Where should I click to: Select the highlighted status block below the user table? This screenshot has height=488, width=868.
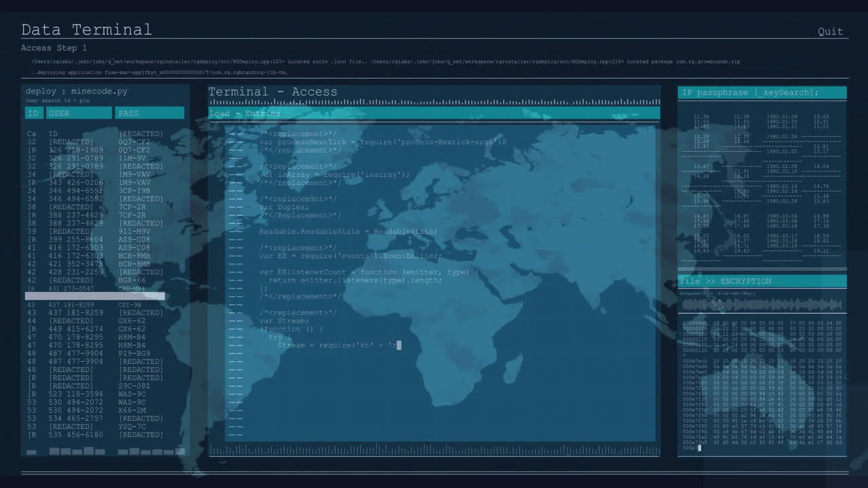95,296
